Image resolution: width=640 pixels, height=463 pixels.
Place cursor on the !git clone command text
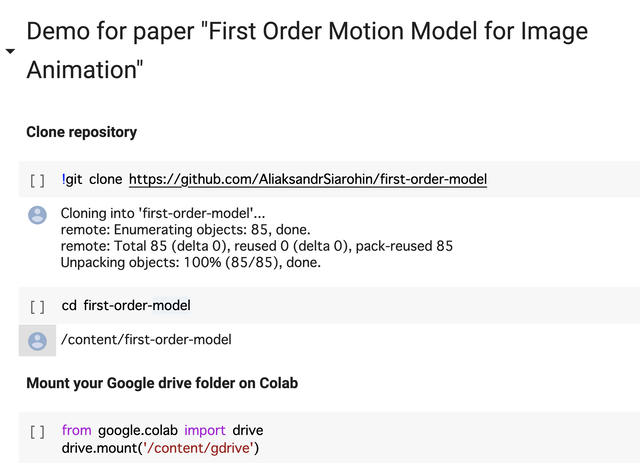click(92, 179)
